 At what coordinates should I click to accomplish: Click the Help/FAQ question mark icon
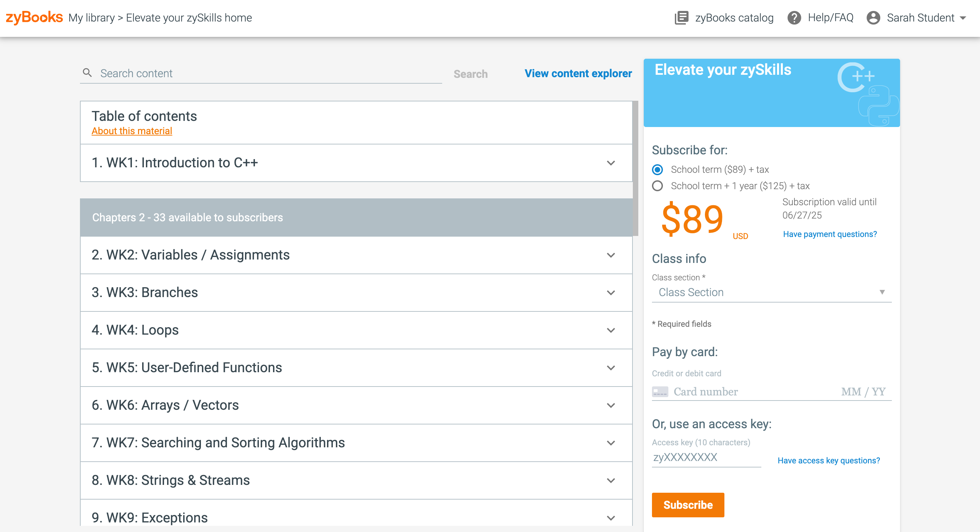point(794,18)
